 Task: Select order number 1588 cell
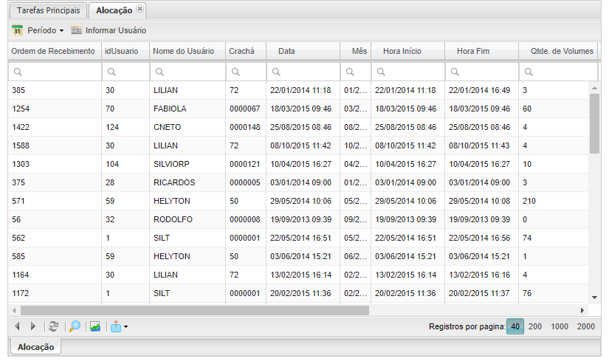[x=55, y=145]
